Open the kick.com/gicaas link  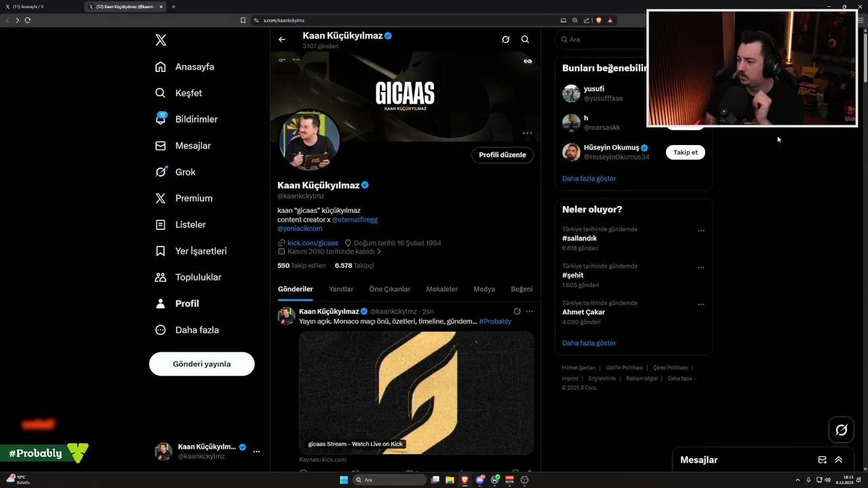[313, 243]
